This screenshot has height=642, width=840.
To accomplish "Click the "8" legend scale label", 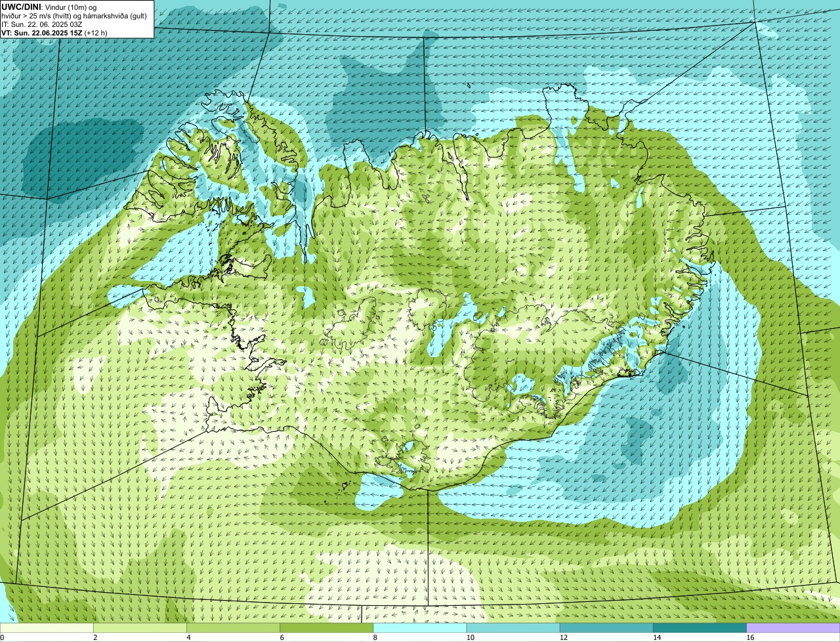I will point(375,637).
